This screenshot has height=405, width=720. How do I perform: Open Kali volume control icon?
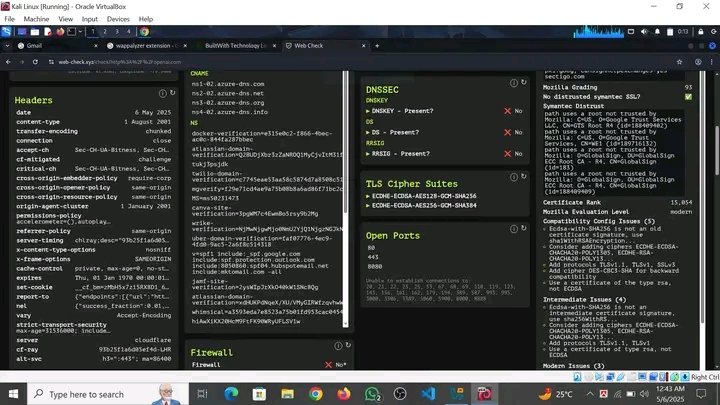click(x=644, y=32)
